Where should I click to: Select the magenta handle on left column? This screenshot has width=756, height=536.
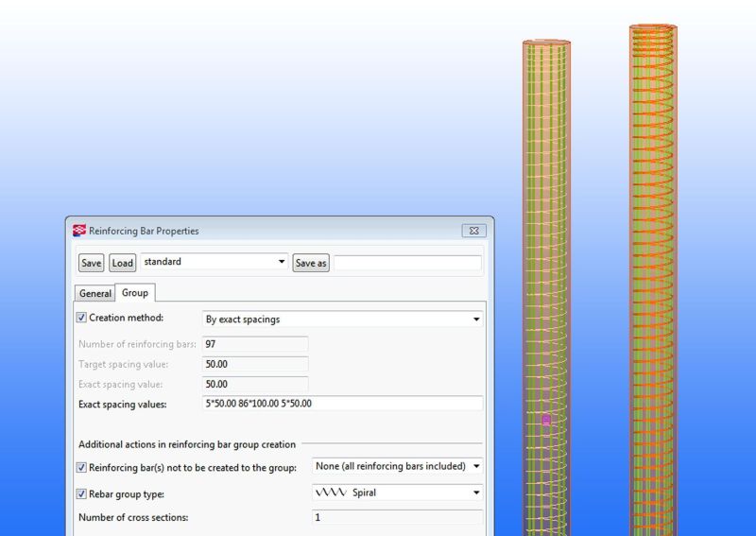click(x=546, y=420)
